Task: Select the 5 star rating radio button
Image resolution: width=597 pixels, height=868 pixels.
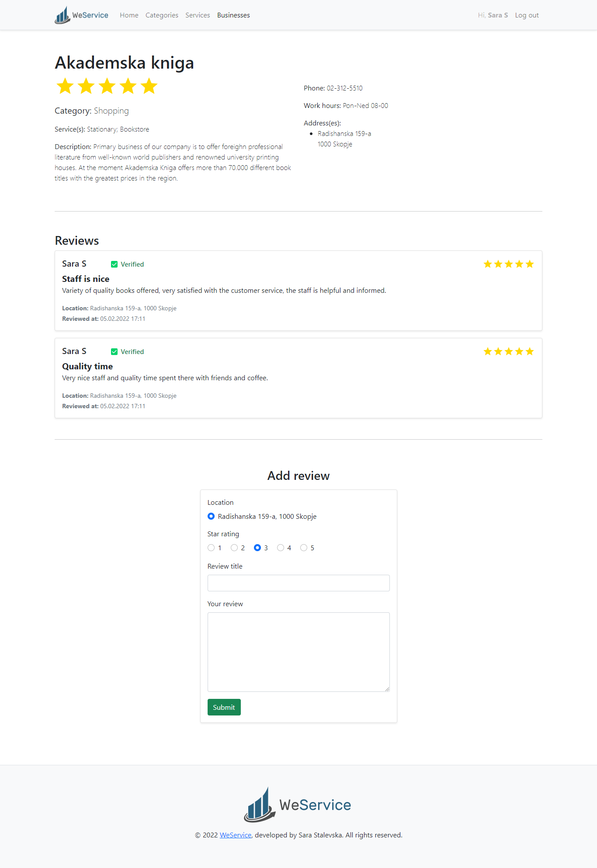Action: (304, 548)
